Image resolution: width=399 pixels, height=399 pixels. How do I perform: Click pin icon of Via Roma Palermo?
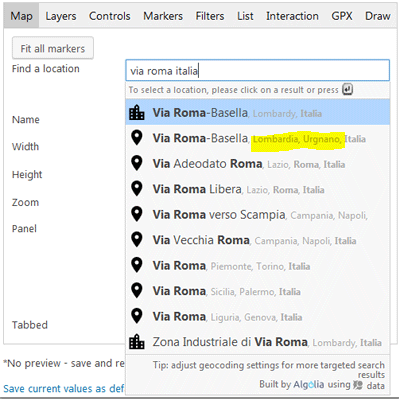click(x=137, y=290)
